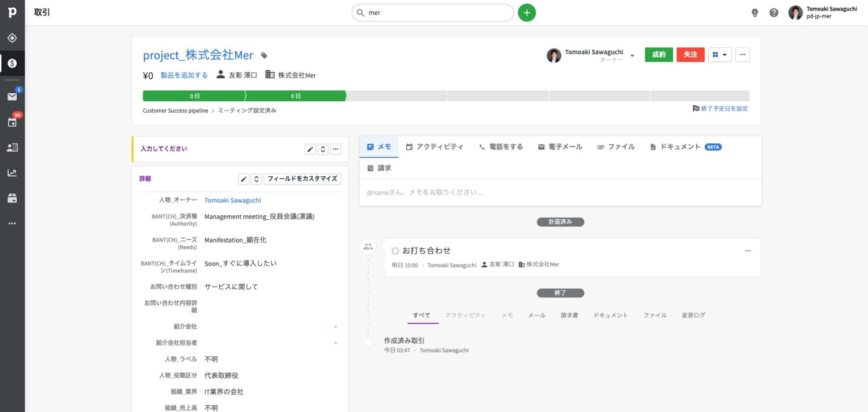The width and height of the screenshot is (868, 412).
Task: Click the note input field
Action: 560,192
